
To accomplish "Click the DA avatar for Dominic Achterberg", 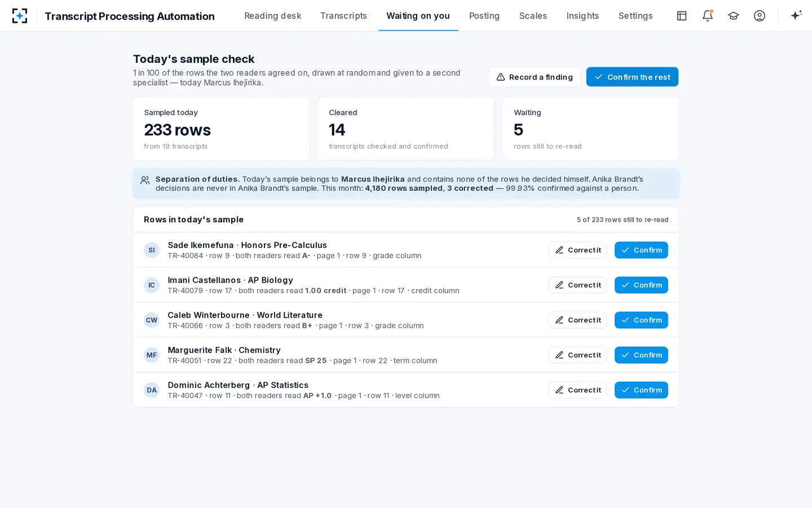I will tap(152, 390).
